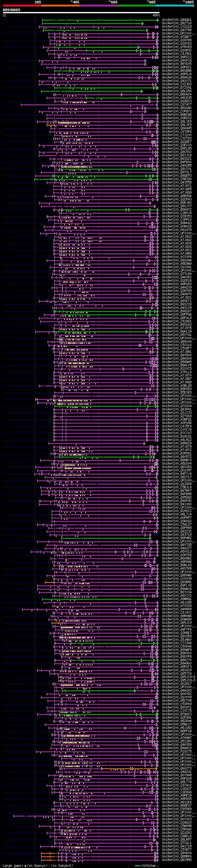197x868 pixels.
Task: Select label UniRef100_Q6O5T2
Action: 176,457
